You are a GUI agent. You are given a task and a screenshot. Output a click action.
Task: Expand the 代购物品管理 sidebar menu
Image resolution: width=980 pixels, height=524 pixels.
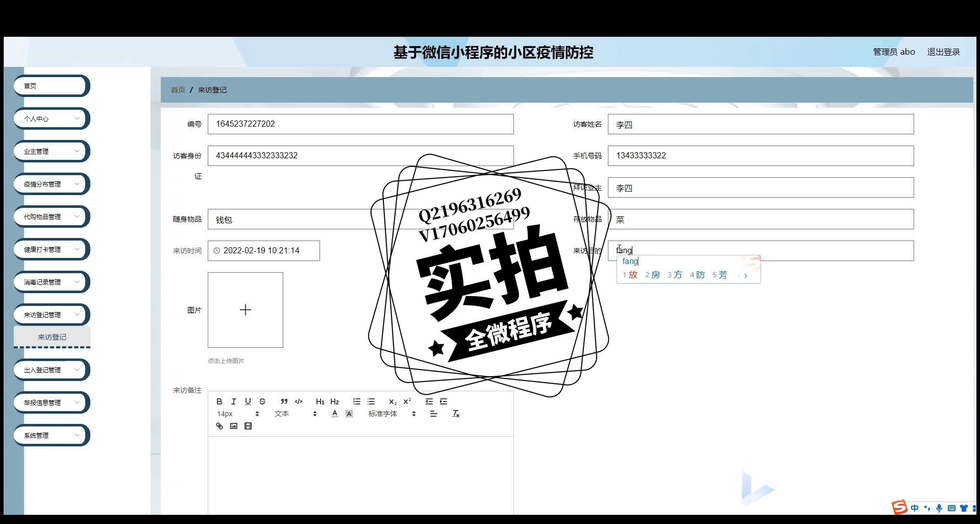[x=52, y=217]
